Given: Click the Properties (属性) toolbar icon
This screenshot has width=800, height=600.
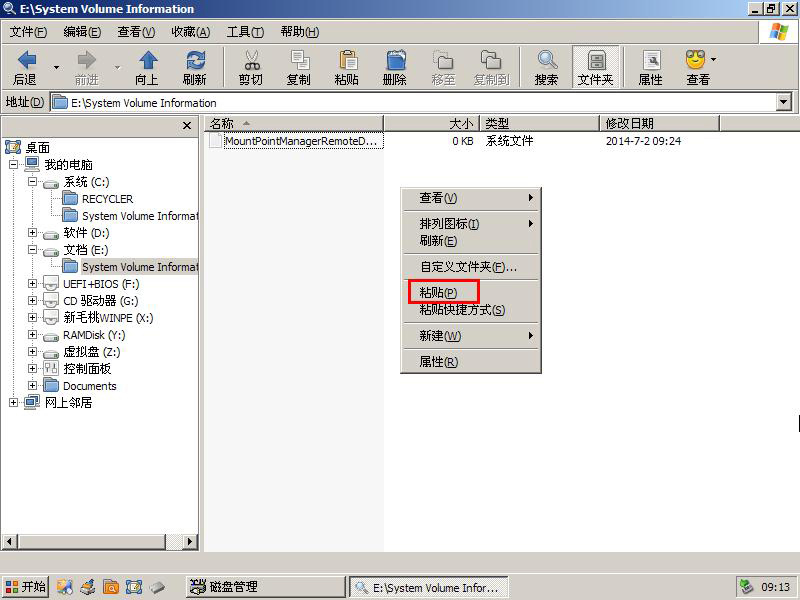Looking at the screenshot, I should pos(651,67).
